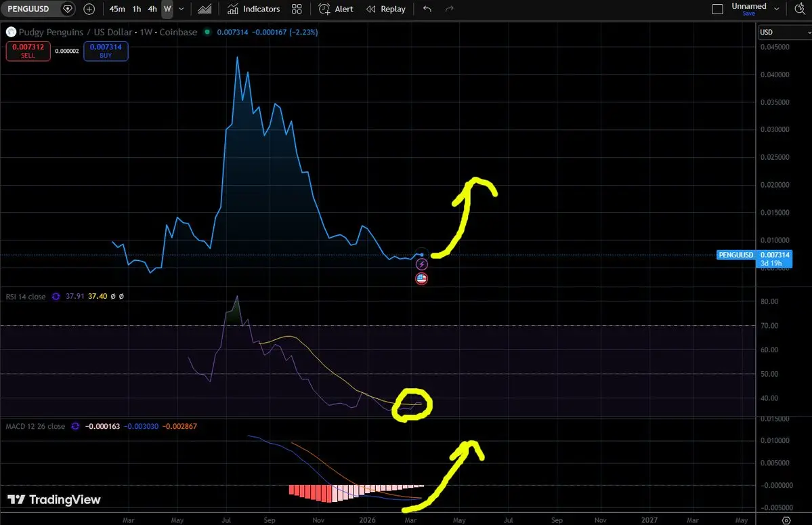812x525 pixels.
Task: Click the US flag economic event marker
Action: (x=421, y=279)
